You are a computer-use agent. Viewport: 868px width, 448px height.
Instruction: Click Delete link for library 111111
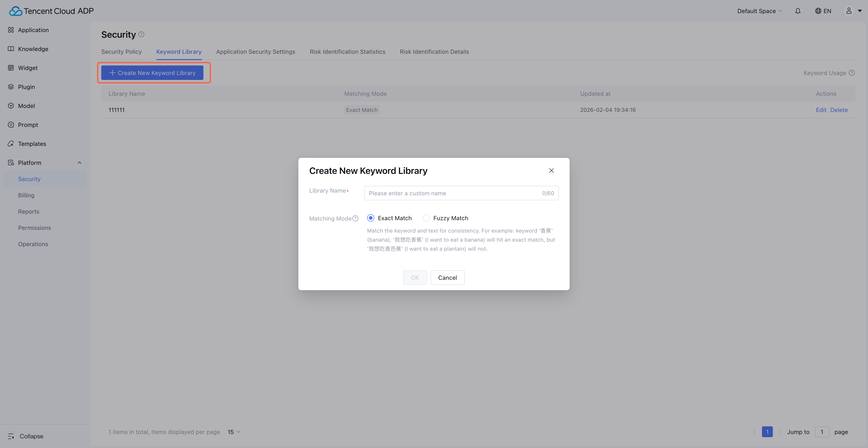(839, 110)
